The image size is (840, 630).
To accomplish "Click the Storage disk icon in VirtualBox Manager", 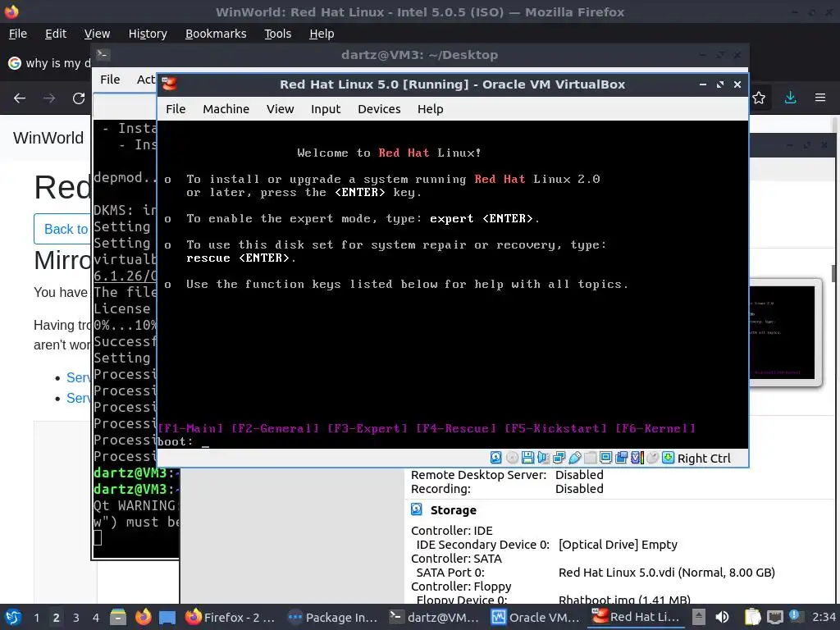I will pyautogui.click(x=417, y=509).
